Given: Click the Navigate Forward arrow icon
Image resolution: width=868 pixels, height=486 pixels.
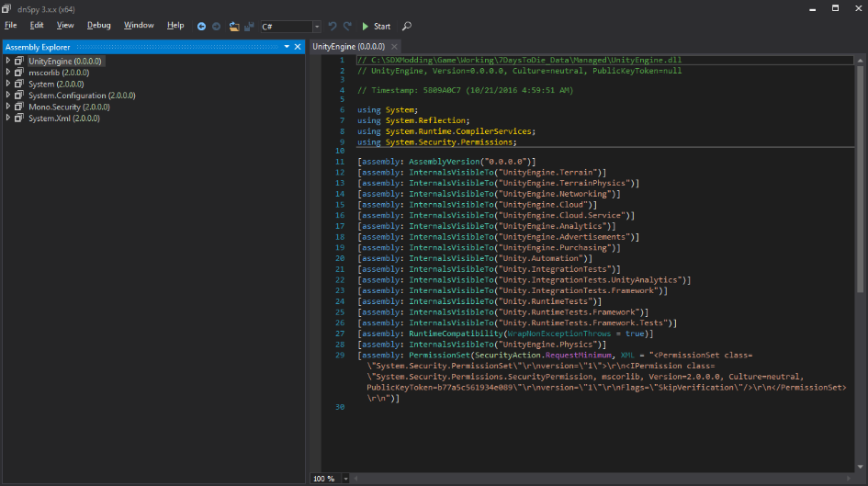Looking at the screenshot, I should coord(216,26).
